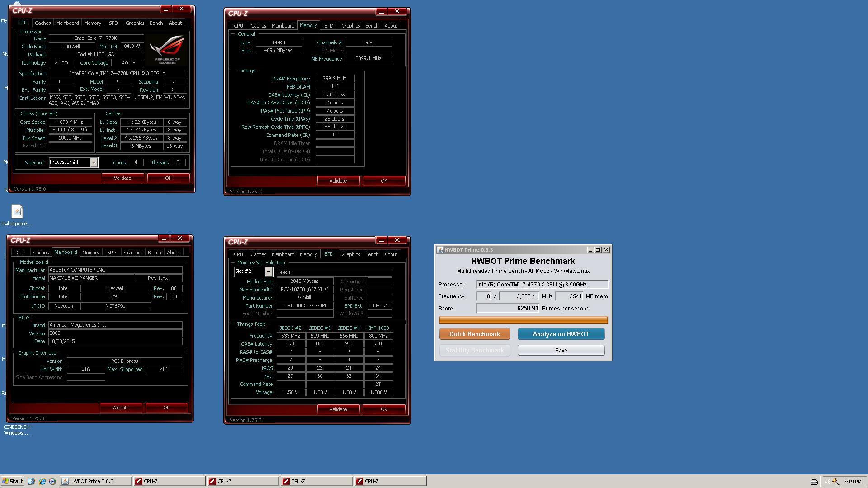Launch Internet Explorer from the quick launch

click(42, 481)
